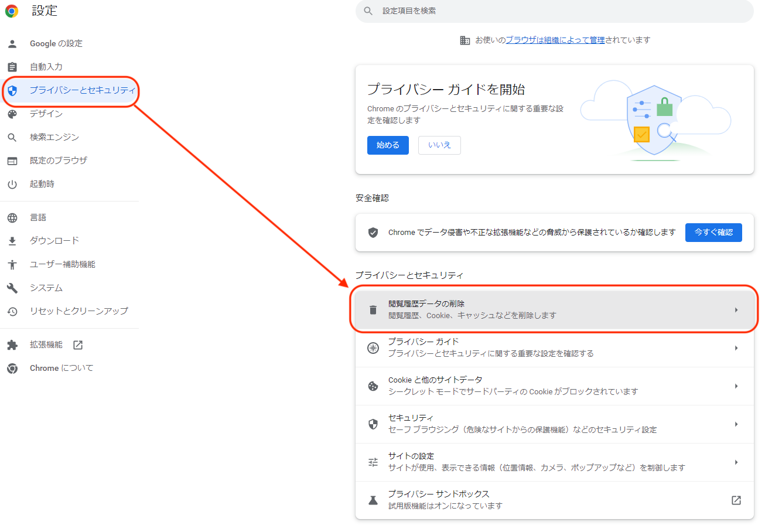The width and height of the screenshot is (765, 532).
Task: Click the accessibility icon for ユーザー補助機能
Action: 12,264
